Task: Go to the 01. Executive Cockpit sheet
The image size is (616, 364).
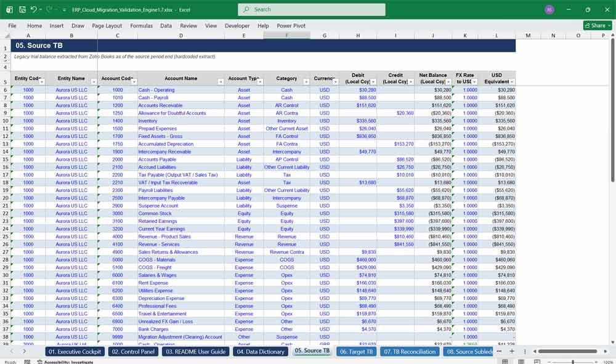Action: coord(75,352)
